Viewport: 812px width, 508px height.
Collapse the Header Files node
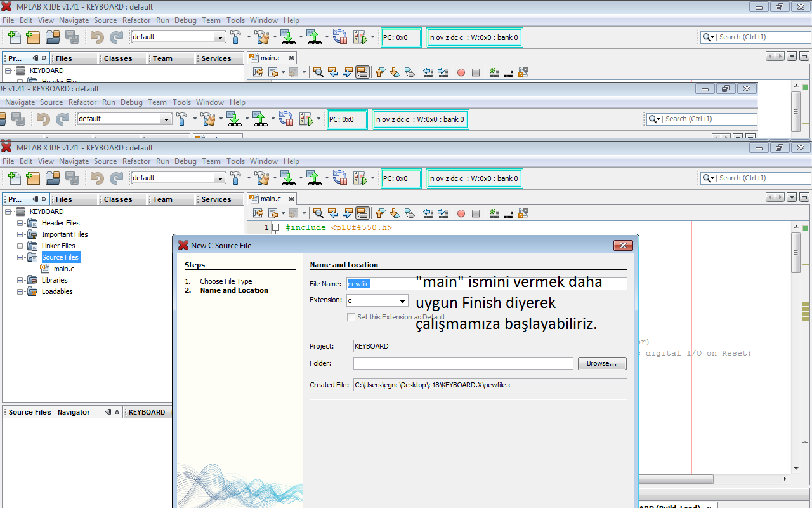click(20, 223)
